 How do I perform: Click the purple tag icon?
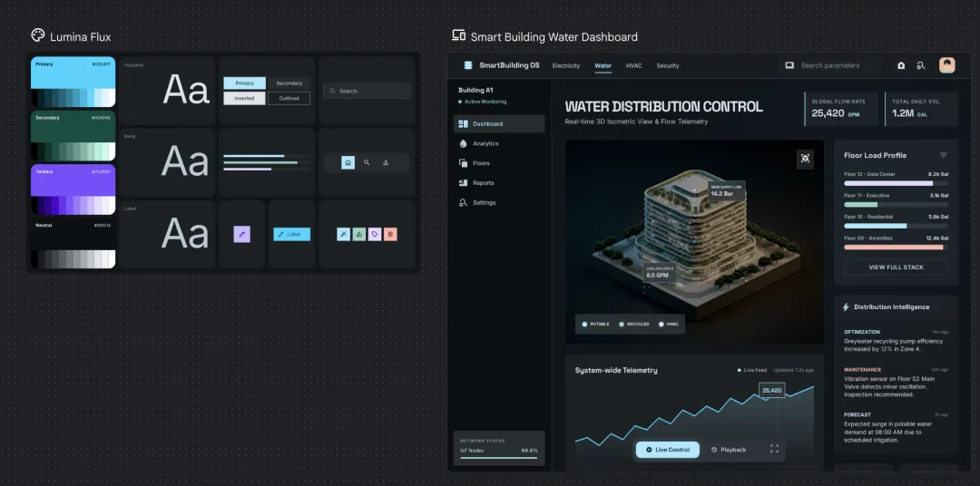pos(375,234)
